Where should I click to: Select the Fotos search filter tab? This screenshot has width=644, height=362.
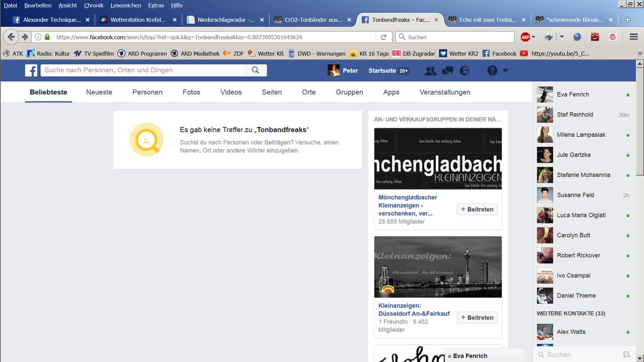pyautogui.click(x=191, y=92)
